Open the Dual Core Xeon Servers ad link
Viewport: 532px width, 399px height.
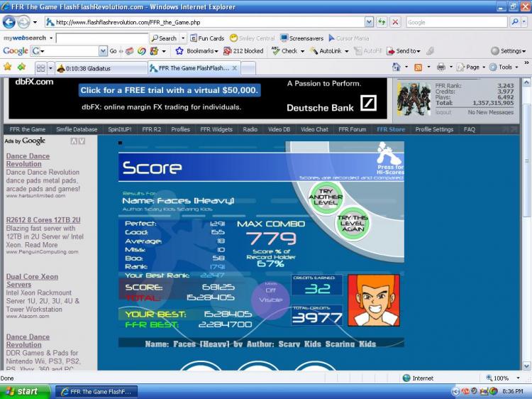tap(32, 280)
